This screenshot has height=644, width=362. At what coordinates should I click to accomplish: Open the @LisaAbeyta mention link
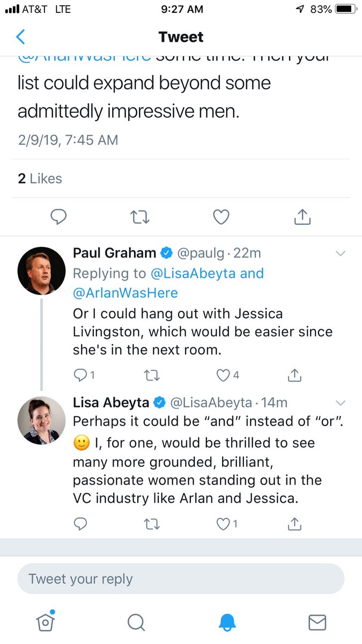[194, 273]
